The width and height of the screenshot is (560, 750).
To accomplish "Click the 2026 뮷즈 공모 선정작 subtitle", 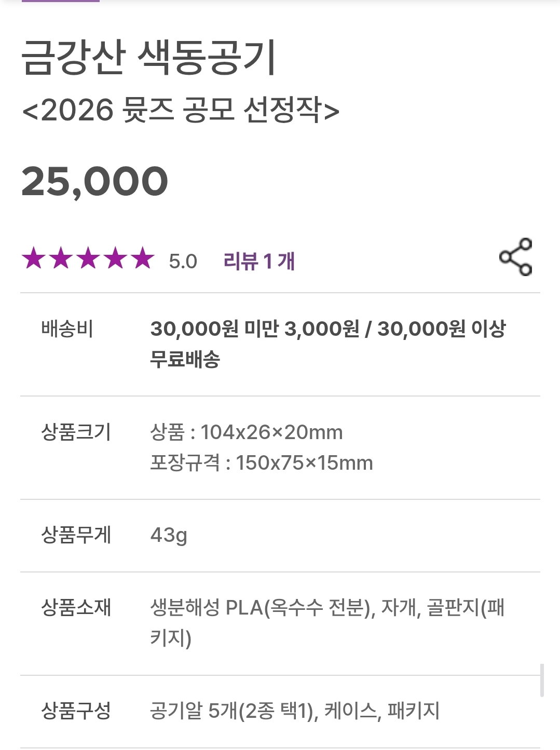I will pos(181,110).
